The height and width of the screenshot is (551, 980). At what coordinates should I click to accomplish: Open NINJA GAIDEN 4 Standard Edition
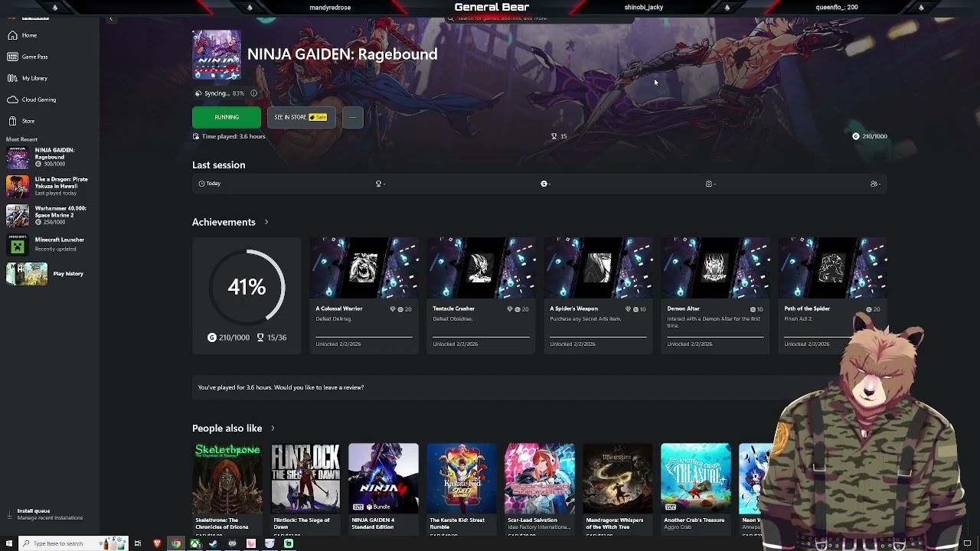point(384,487)
